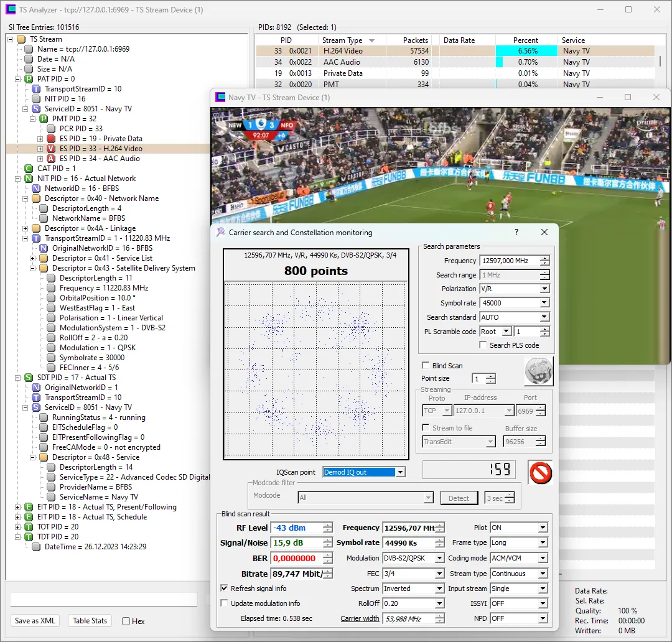
Task: Click the TS Stream root folder icon
Action: click(x=21, y=39)
